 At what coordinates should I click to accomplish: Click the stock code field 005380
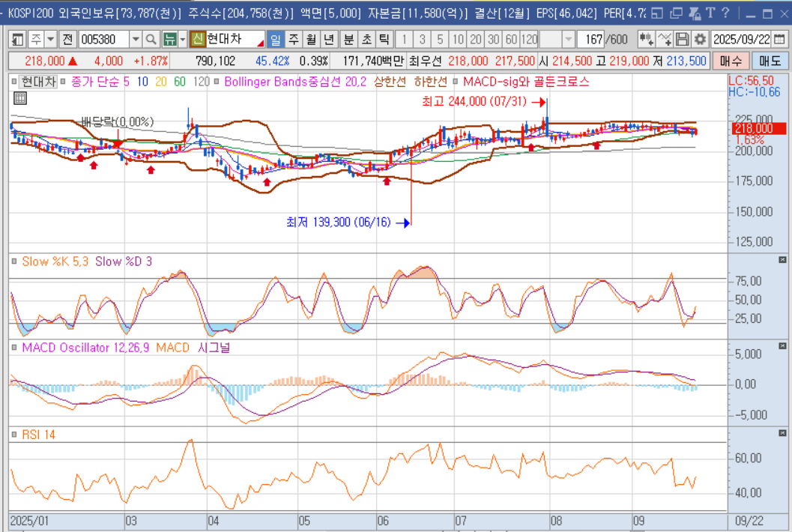pyautogui.click(x=104, y=39)
